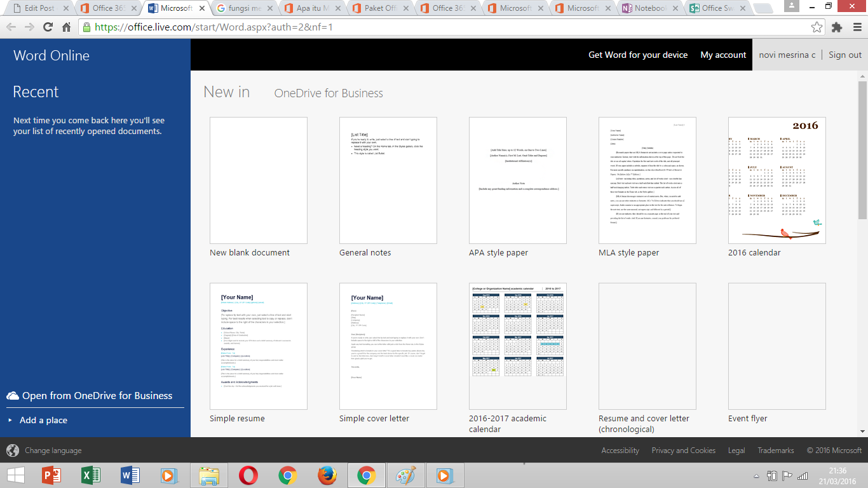Click Get Word for your device

tap(638, 55)
